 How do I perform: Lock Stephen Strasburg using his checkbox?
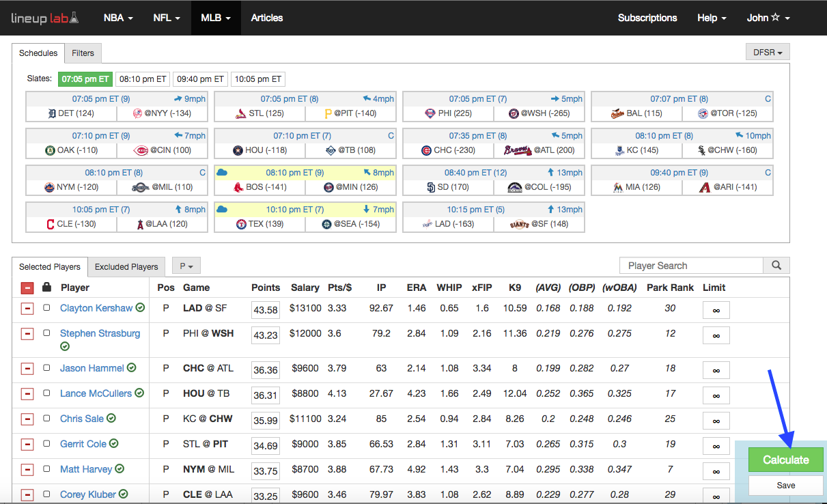[46, 333]
